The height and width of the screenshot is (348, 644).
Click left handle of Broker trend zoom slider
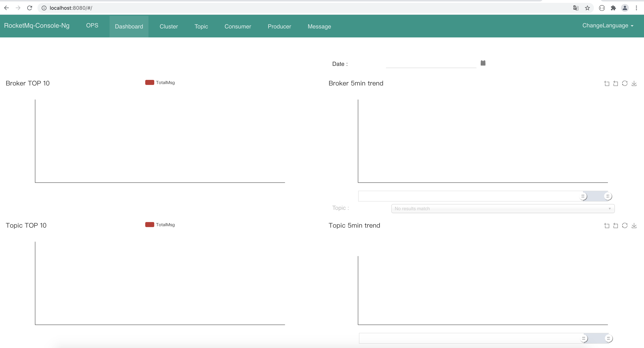[583, 196]
